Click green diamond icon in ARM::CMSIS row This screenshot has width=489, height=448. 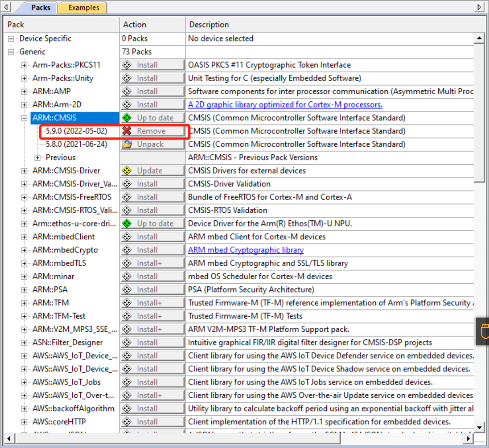127,118
